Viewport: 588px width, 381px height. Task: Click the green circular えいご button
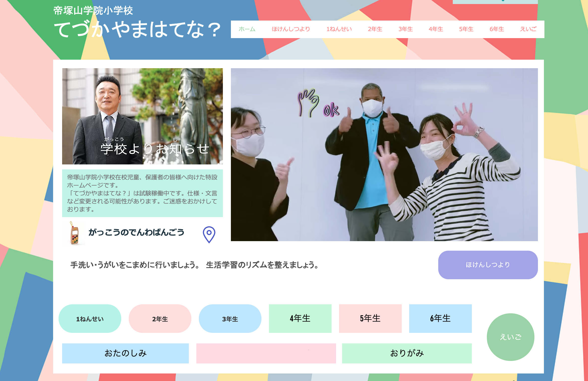click(x=510, y=337)
